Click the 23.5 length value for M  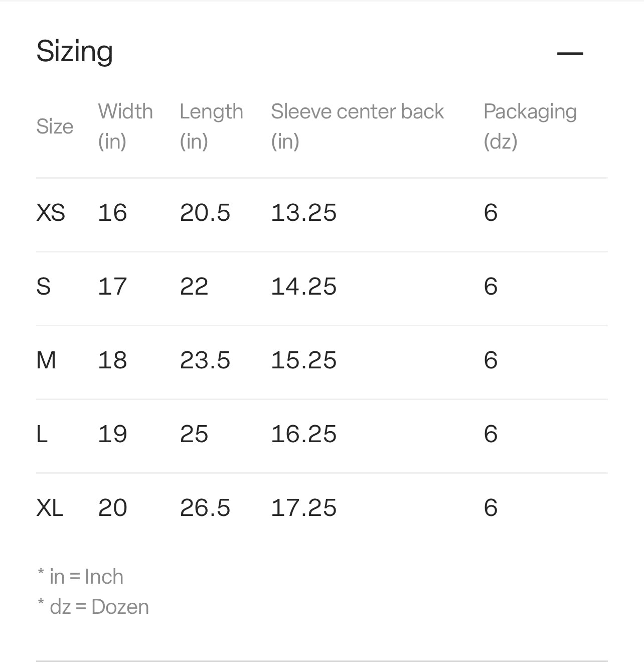(x=205, y=360)
